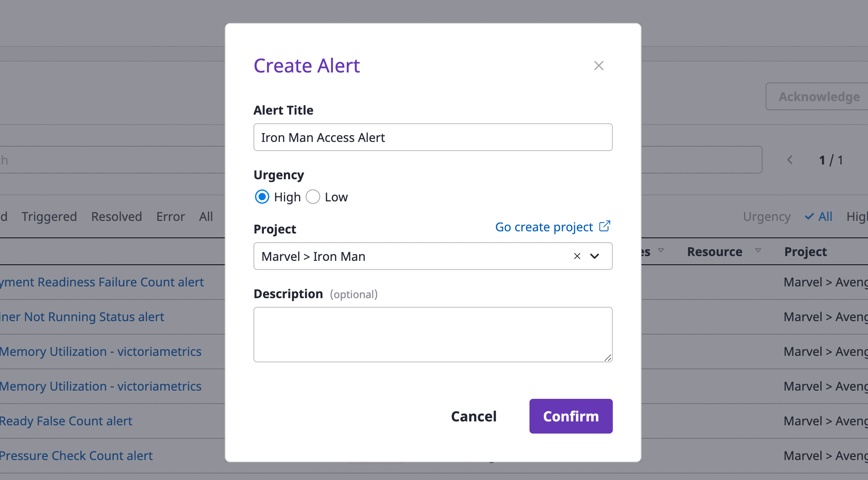Viewport: 868px width, 480px height.
Task: Confirm the alert creation
Action: point(571,416)
